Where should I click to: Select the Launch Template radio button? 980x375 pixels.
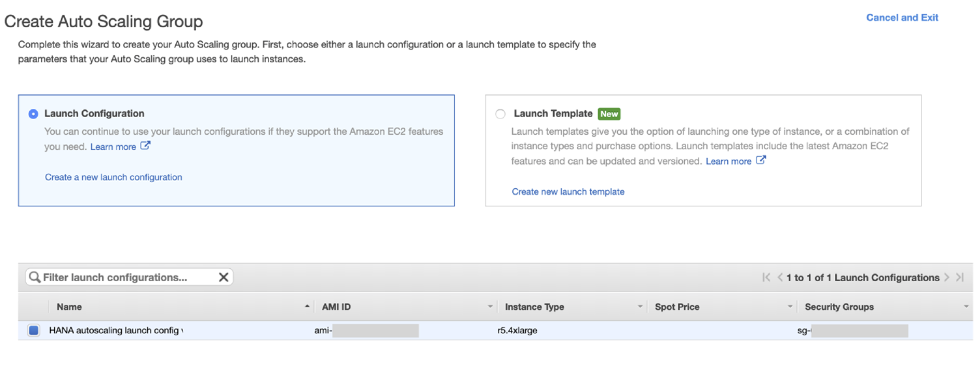(500, 114)
